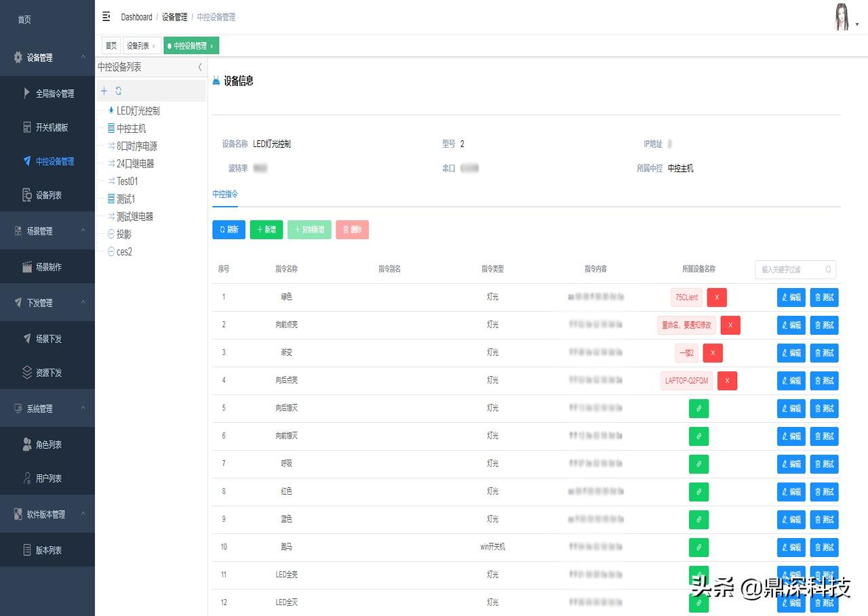Select ces2 tree node
Screen dimensions: 868x616
coord(124,251)
